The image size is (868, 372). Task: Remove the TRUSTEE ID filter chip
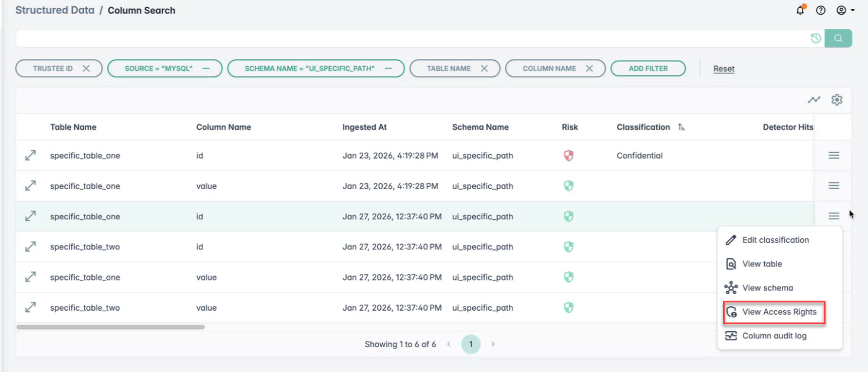86,68
